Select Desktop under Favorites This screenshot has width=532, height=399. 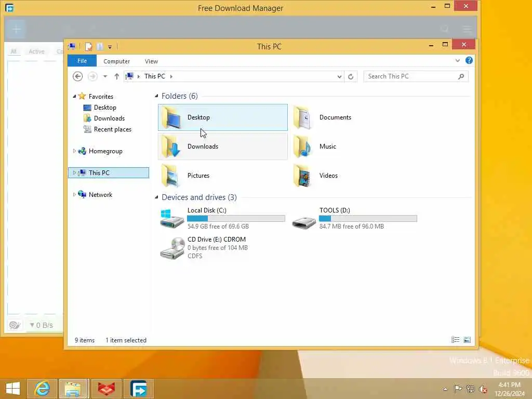(105, 108)
